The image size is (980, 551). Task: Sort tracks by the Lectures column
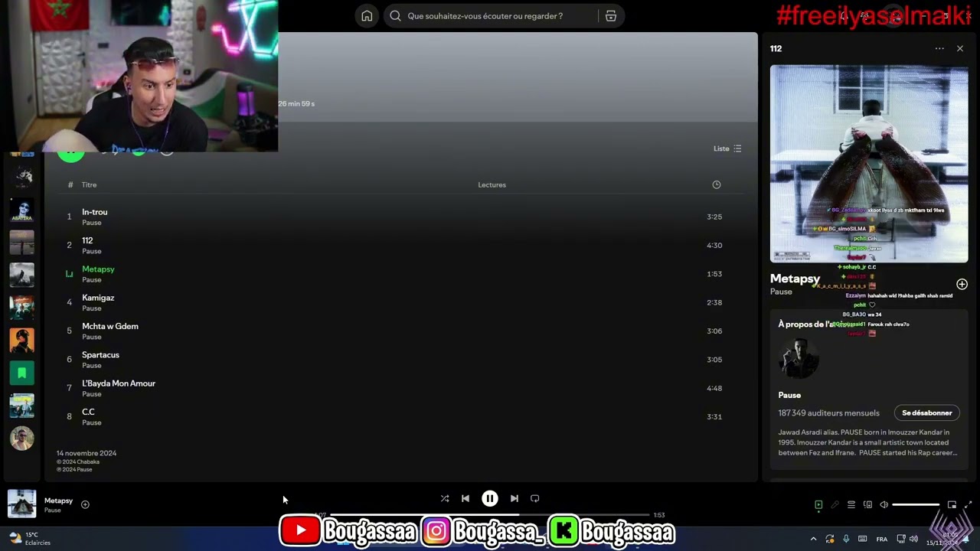pyautogui.click(x=492, y=184)
